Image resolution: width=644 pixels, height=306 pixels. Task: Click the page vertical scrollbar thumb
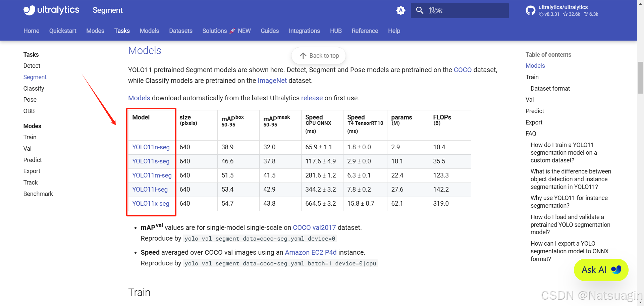(640, 78)
